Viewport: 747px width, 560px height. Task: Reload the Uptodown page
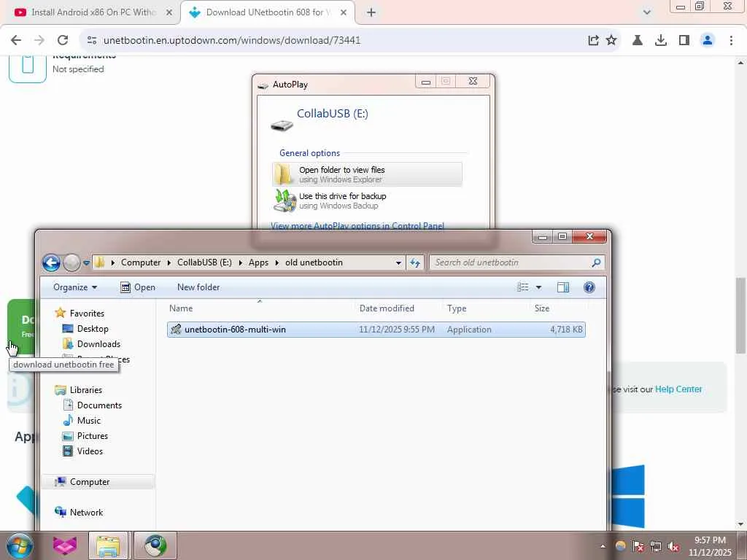[63, 41]
